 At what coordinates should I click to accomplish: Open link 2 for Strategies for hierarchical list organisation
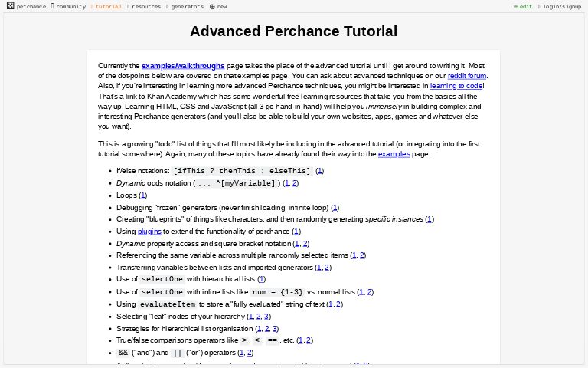(267, 329)
